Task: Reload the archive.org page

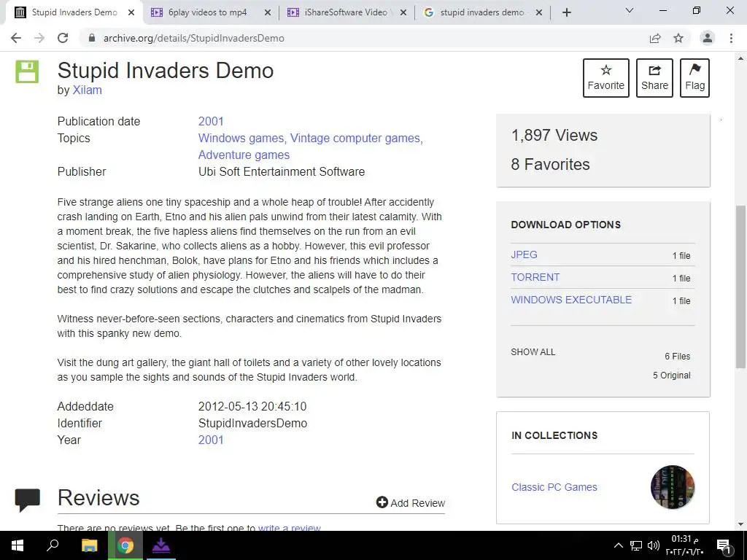Action: [63, 38]
